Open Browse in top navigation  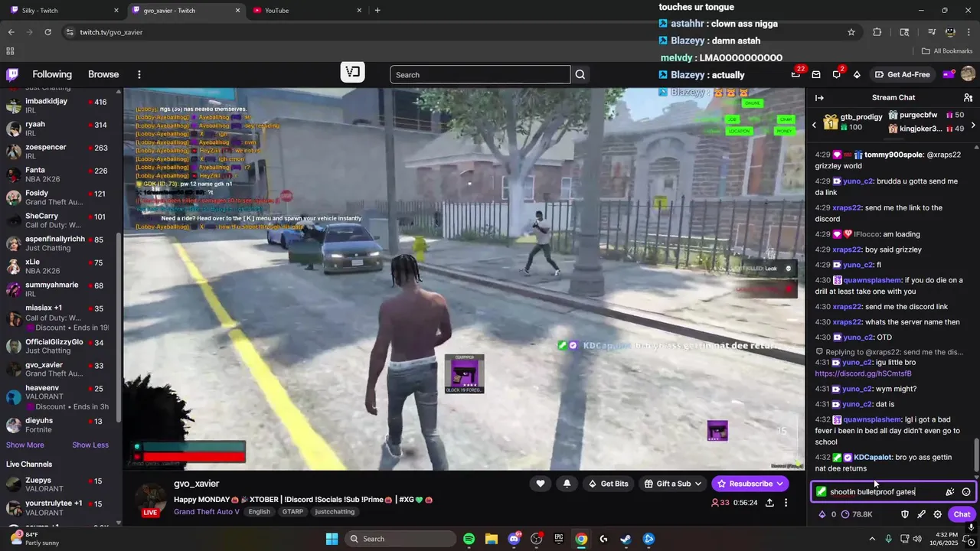pyautogui.click(x=103, y=74)
